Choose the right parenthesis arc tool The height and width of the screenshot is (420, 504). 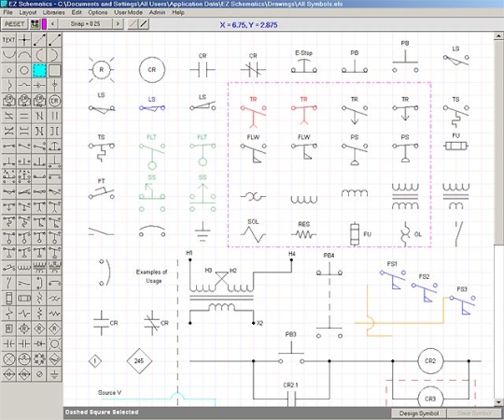point(54,55)
